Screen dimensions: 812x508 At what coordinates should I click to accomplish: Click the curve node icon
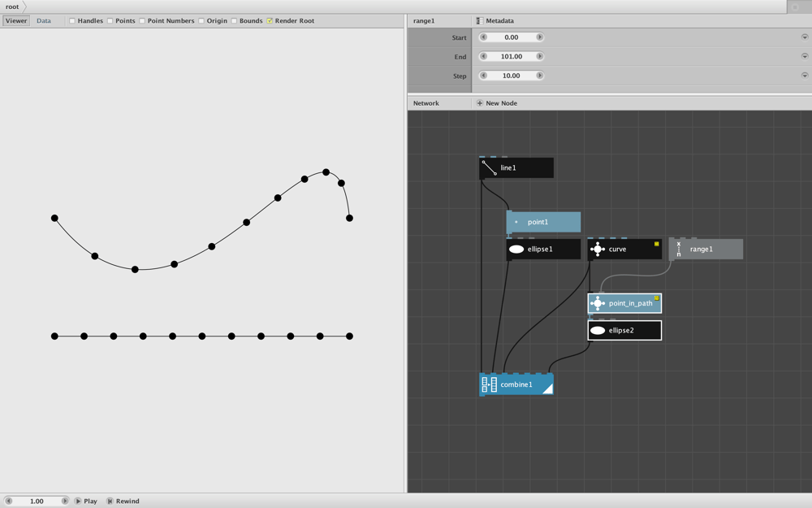pyautogui.click(x=597, y=250)
